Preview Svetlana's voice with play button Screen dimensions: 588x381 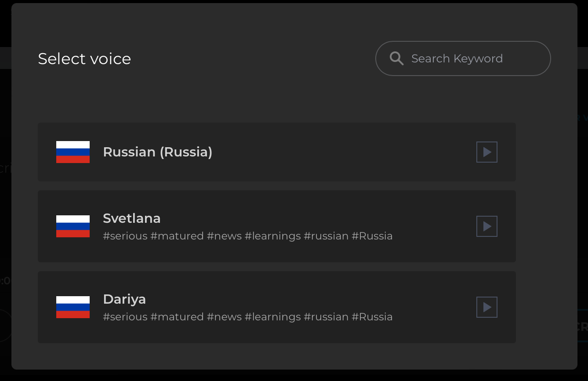click(x=487, y=226)
